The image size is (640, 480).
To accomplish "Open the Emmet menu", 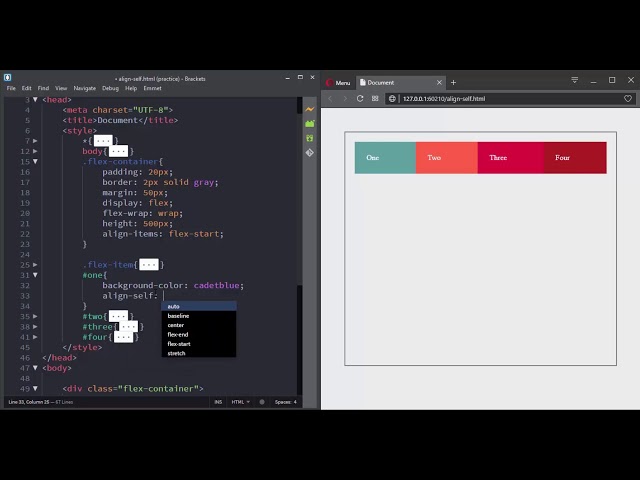I will pos(152,88).
